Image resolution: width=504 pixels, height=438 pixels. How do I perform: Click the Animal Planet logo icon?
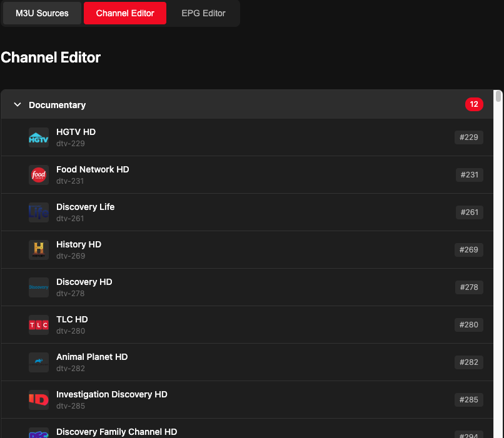(x=39, y=362)
